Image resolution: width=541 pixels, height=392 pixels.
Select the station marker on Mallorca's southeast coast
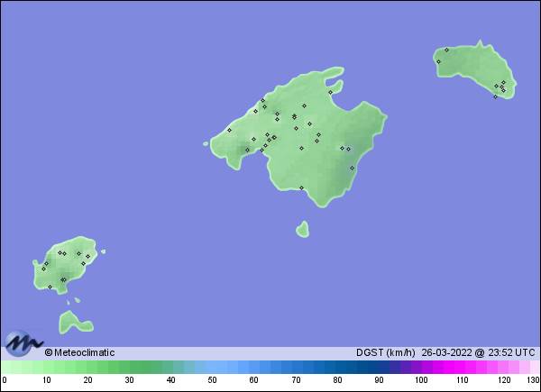click(353, 168)
